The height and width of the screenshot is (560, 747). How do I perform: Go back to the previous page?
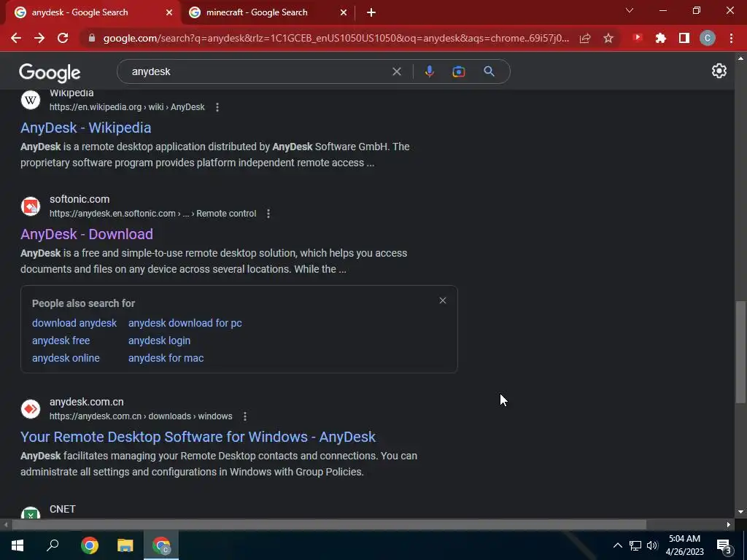[16, 38]
